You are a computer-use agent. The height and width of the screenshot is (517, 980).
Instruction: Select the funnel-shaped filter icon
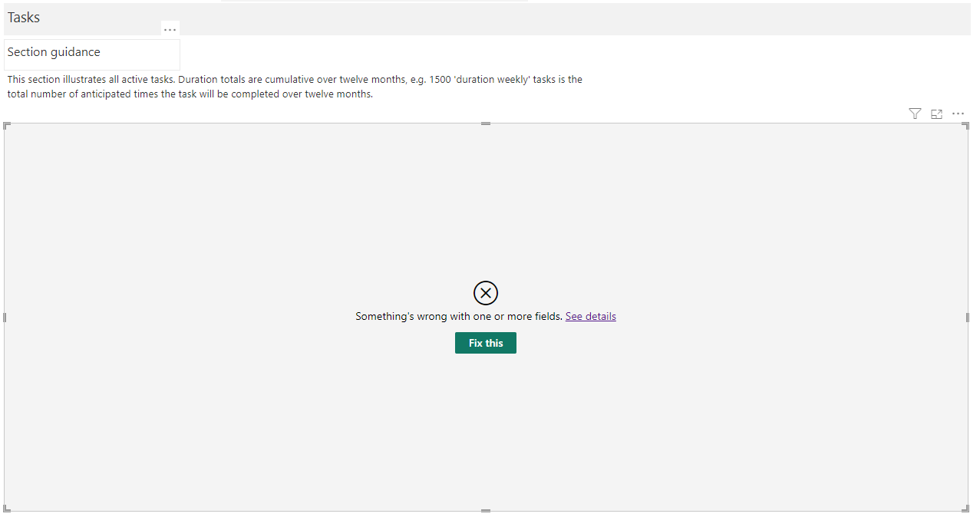coord(915,114)
